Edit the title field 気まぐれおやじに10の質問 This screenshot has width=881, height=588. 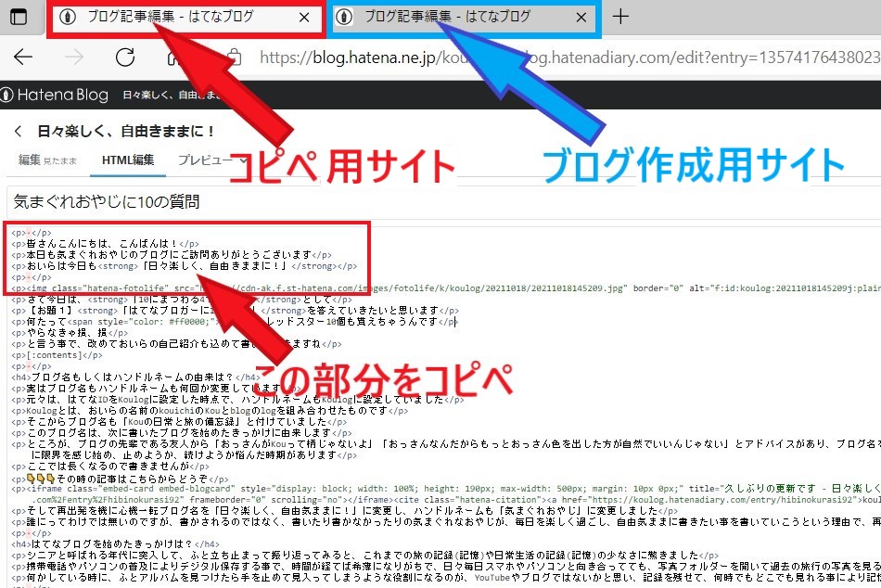coord(444,201)
